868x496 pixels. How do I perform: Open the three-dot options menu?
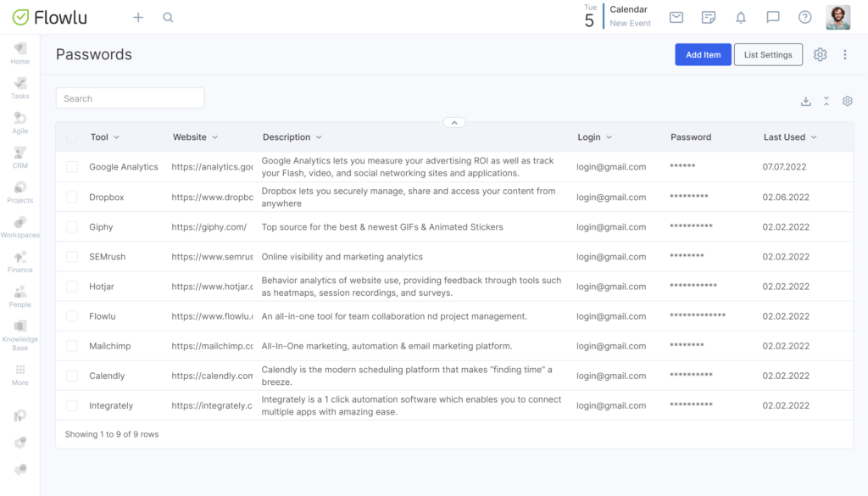[x=845, y=54]
